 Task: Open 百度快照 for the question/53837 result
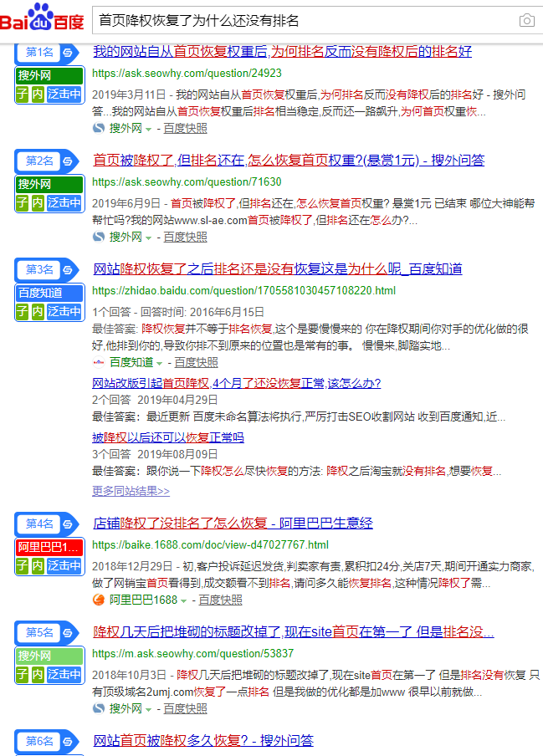(x=185, y=708)
